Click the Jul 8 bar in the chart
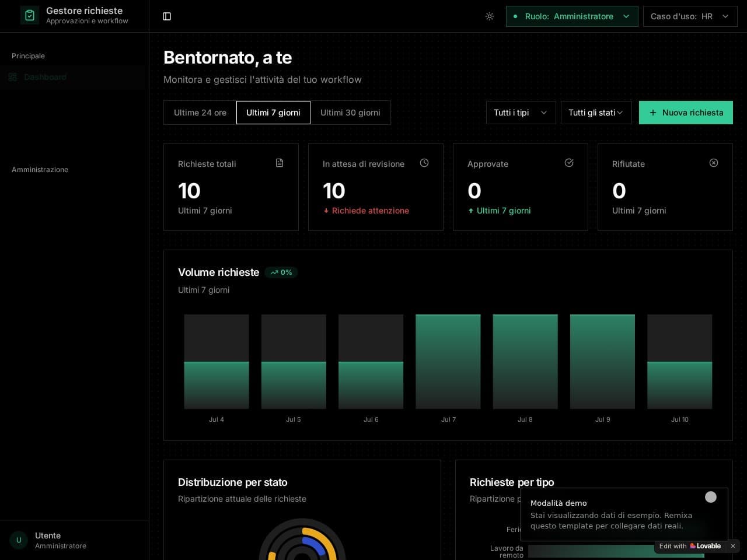This screenshot has height=560, width=747. [x=525, y=362]
